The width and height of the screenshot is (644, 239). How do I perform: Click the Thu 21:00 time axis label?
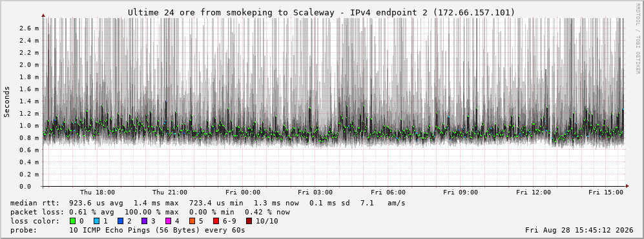point(170,192)
